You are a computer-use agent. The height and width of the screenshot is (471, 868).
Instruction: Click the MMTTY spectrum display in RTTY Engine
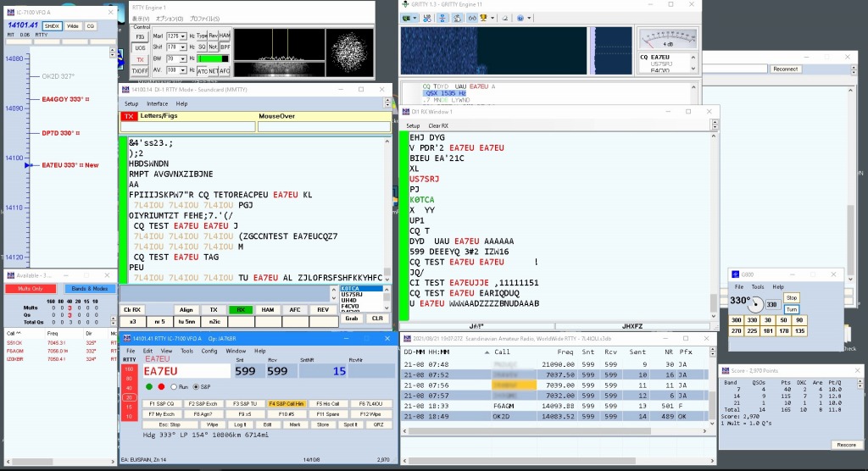pos(279,44)
